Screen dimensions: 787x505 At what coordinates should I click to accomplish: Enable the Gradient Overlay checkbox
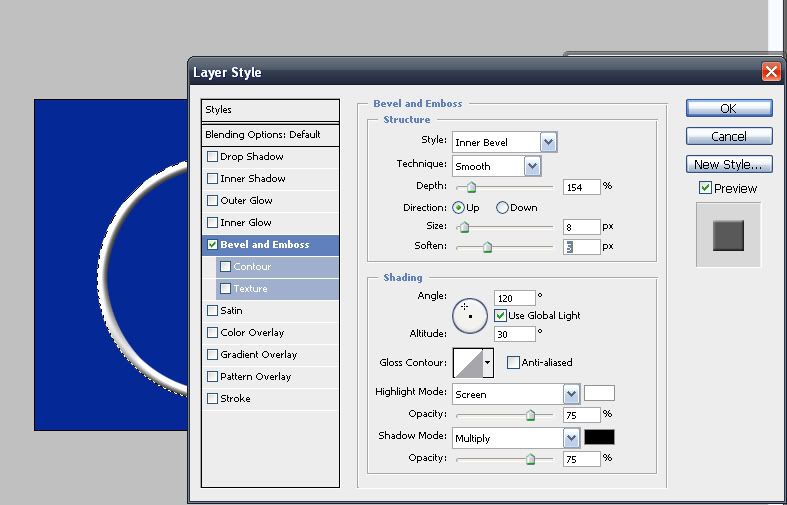pyautogui.click(x=212, y=354)
